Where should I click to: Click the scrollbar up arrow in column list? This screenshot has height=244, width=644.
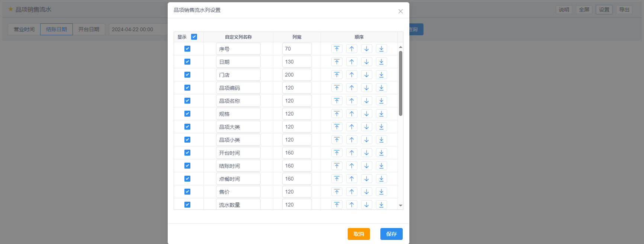(400, 47)
